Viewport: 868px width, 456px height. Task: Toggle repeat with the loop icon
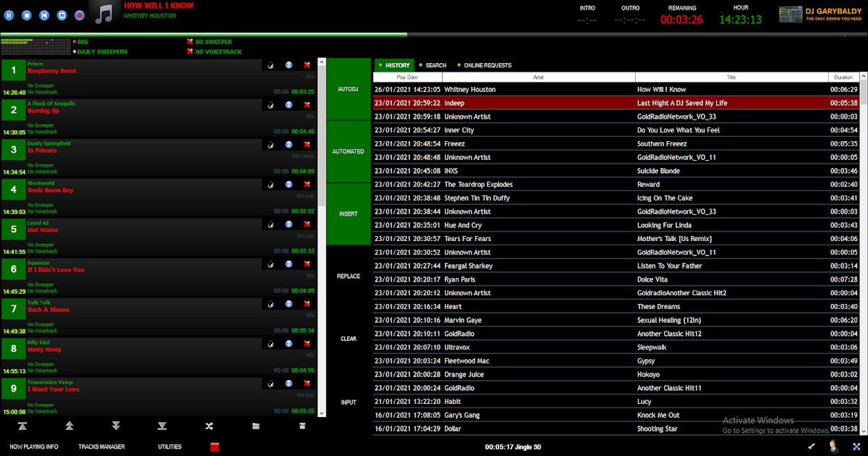[61, 14]
